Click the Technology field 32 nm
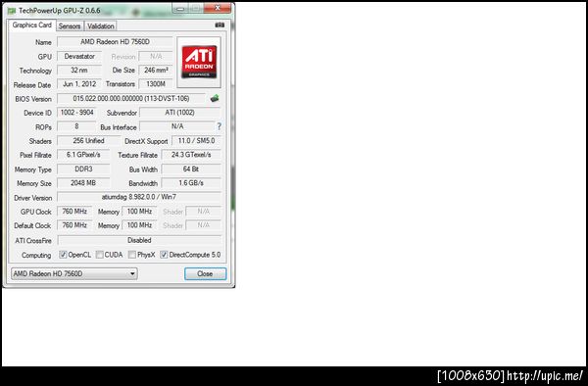This screenshot has height=386, width=588. coord(79,71)
